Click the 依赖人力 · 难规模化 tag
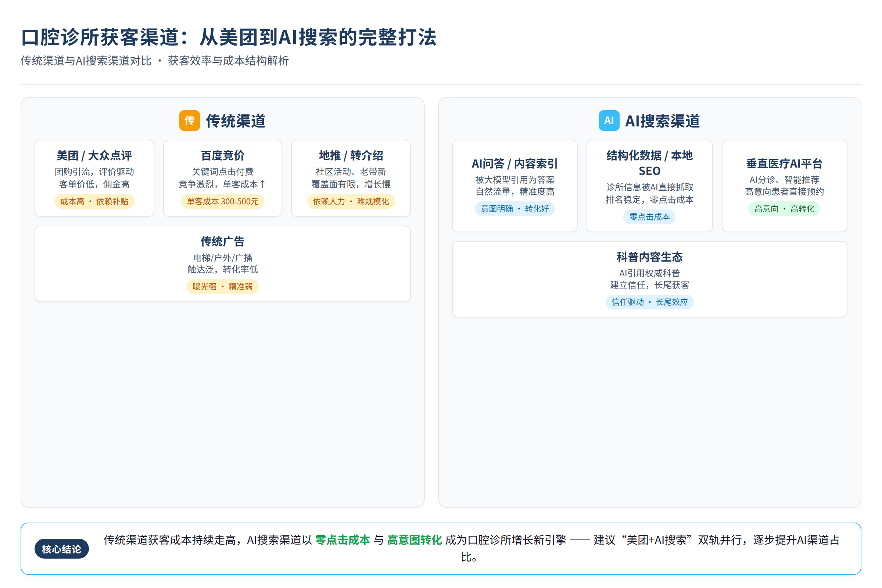The height and width of the screenshot is (588, 882). pos(351,201)
